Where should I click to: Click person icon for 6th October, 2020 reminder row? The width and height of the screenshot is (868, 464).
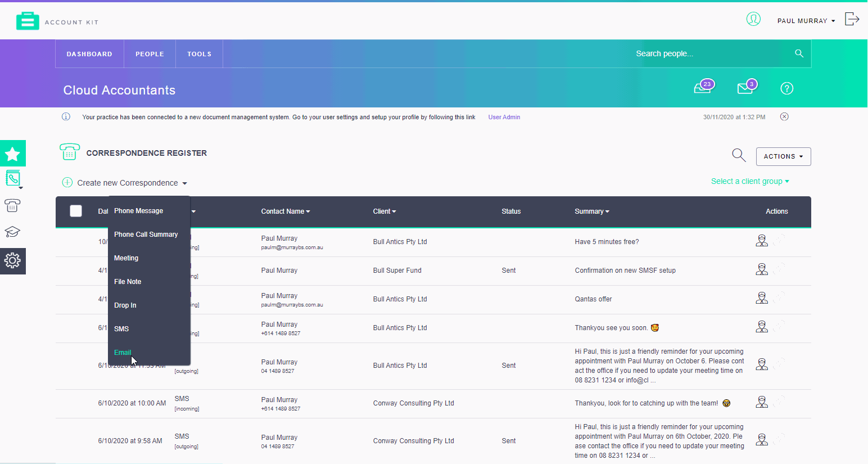762,440
